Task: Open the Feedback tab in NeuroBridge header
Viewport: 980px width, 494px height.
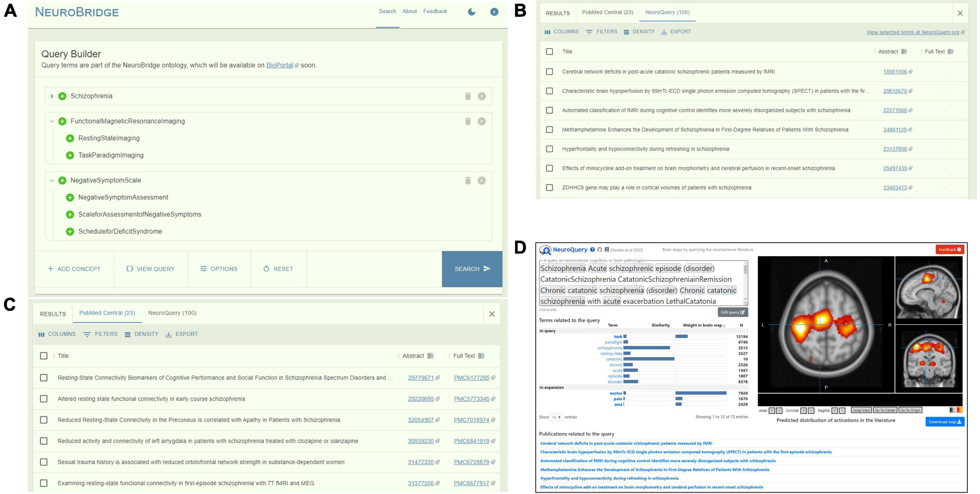Action: coord(435,11)
